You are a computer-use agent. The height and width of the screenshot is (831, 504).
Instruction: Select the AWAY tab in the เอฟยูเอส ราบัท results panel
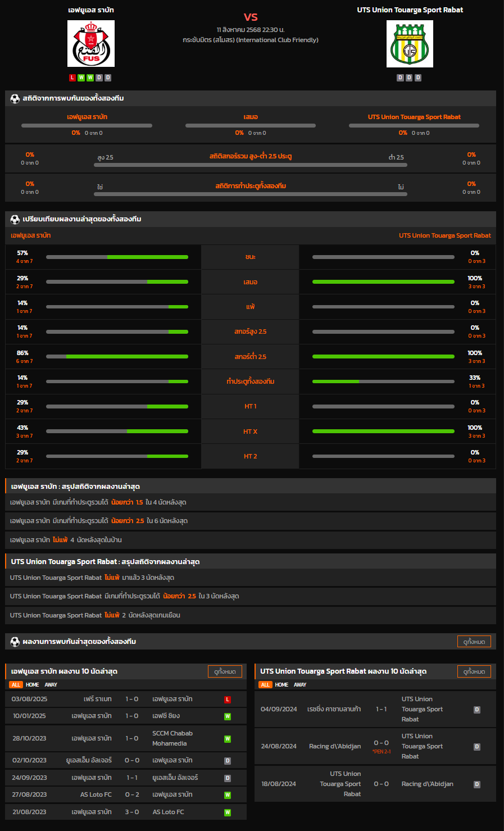51,685
